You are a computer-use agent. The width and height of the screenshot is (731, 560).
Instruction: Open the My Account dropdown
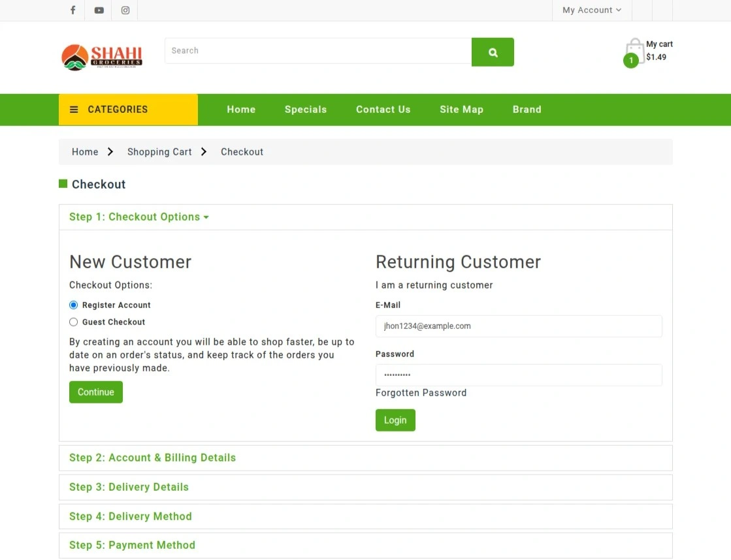[592, 10]
